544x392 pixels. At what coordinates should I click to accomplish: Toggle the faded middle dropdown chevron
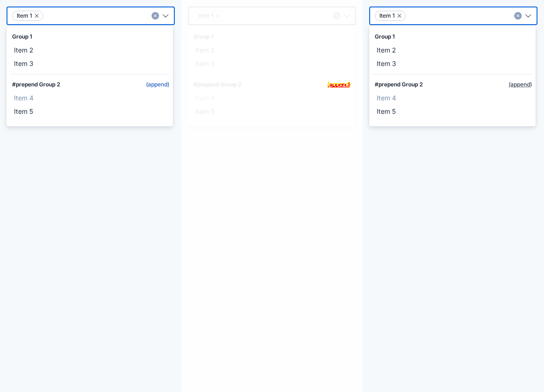tap(346, 16)
